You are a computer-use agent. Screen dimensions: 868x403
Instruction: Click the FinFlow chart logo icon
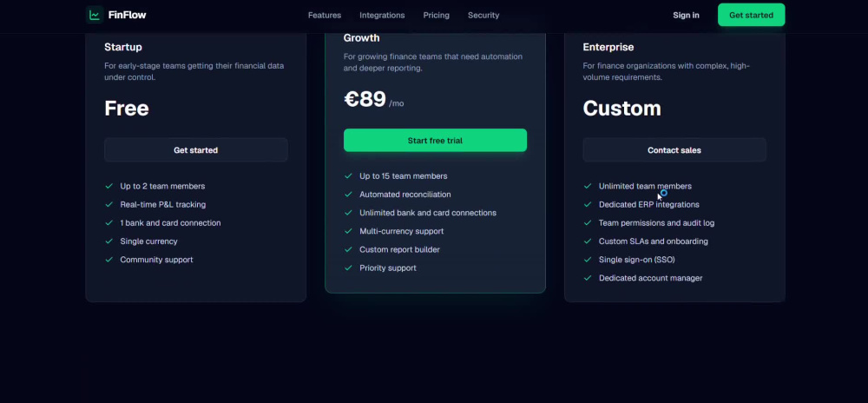(x=95, y=15)
